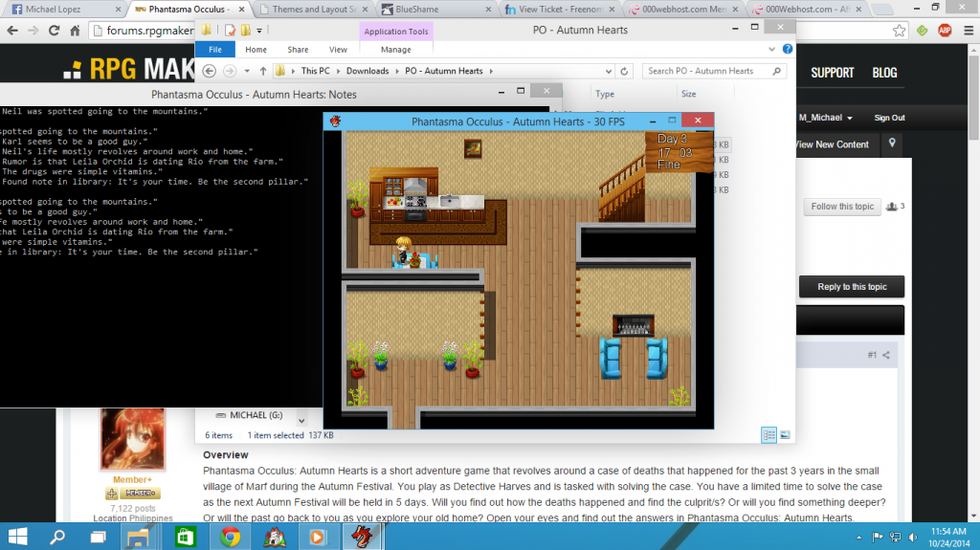Click the Search PO - Autumn Hearts field

(x=708, y=71)
